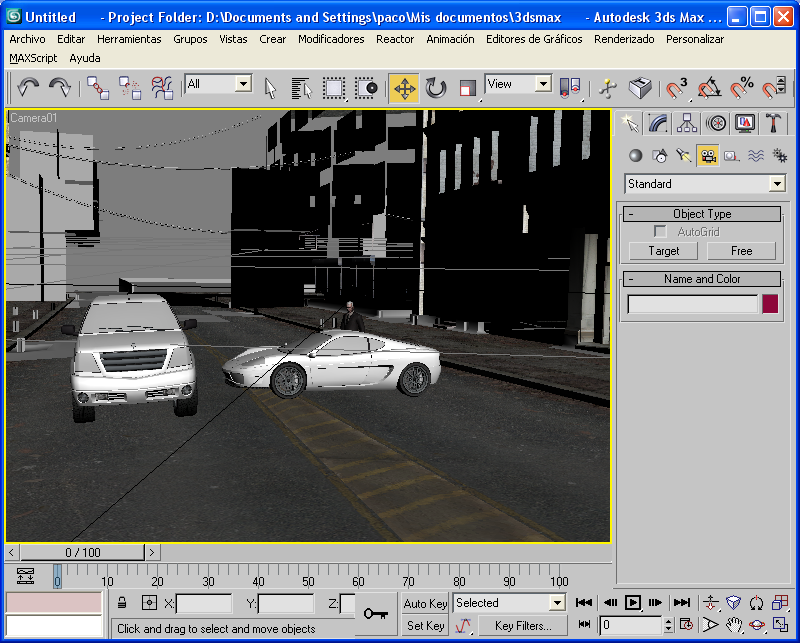Switch to the Lights creation category
The height and width of the screenshot is (643, 800).
682,155
